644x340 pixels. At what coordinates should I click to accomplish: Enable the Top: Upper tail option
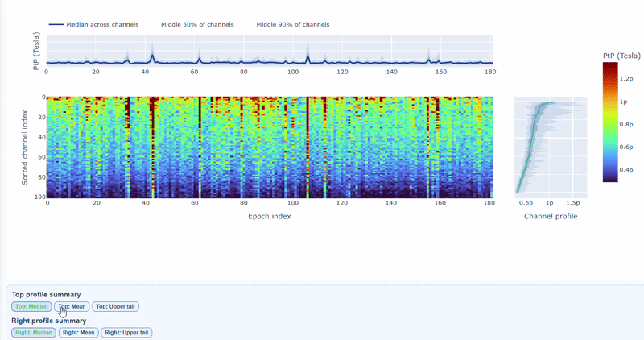tap(116, 306)
